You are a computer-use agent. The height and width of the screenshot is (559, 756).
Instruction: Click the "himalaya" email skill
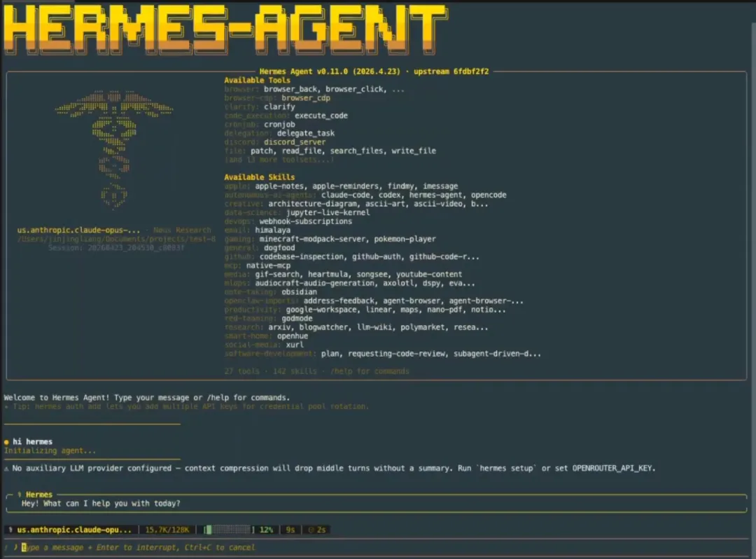[272, 230]
